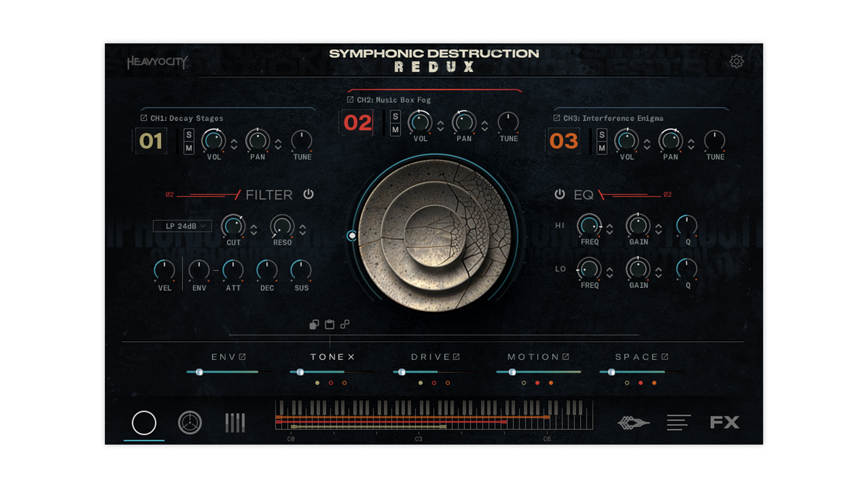Screen dimensions: 868x488
Task: Click the SPACE macro slider handle
Action: [x=611, y=372]
